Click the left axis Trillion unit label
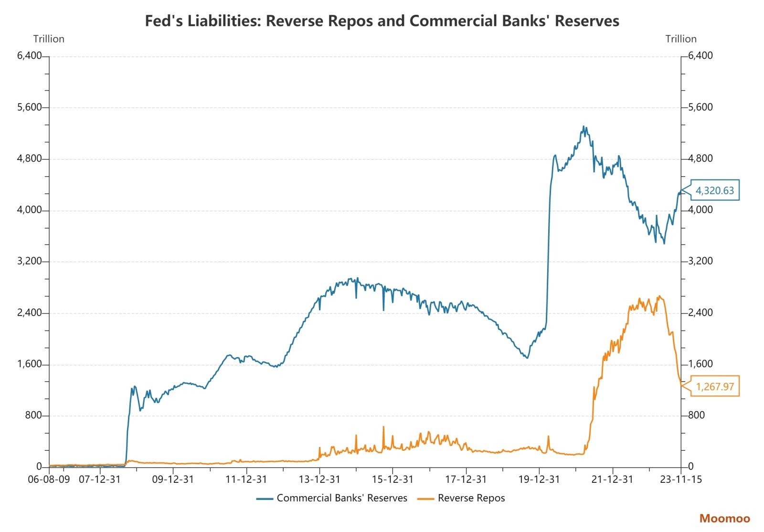 tap(49, 39)
